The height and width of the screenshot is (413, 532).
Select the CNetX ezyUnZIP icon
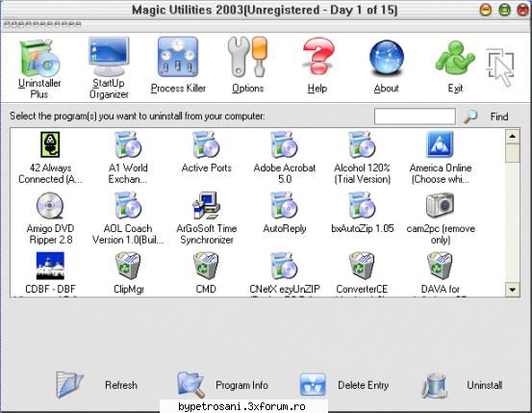[284, 266]
